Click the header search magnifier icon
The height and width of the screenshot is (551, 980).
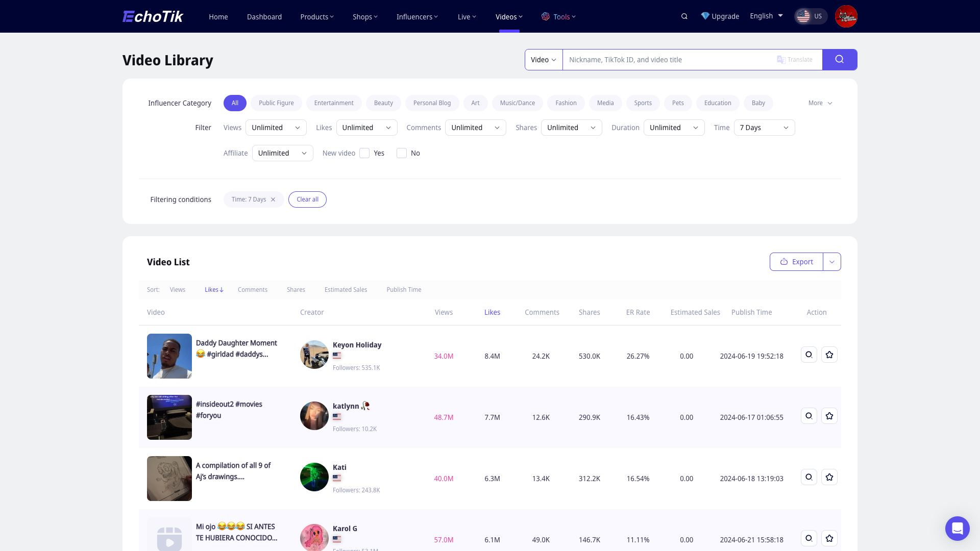pos(684,16)
